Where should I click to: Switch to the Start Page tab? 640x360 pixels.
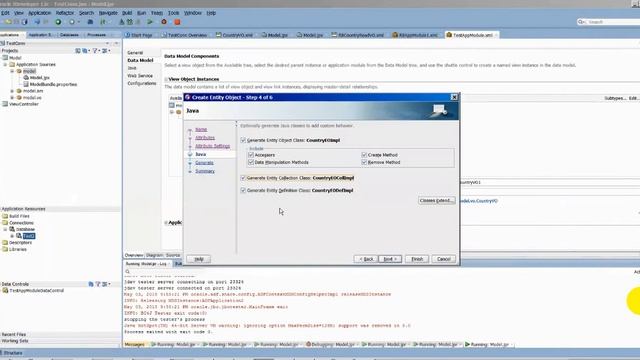pyautogui.click(x=139, y=35)
